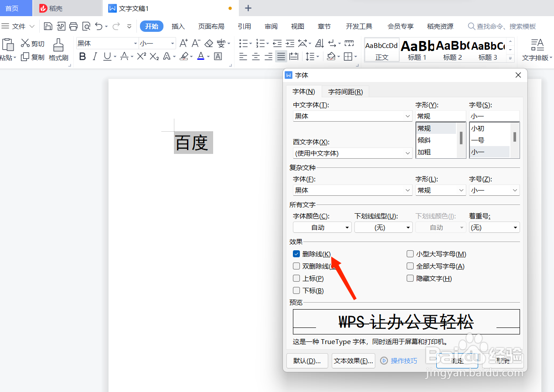Apply the 标题 1 heading style

point(417,50)
